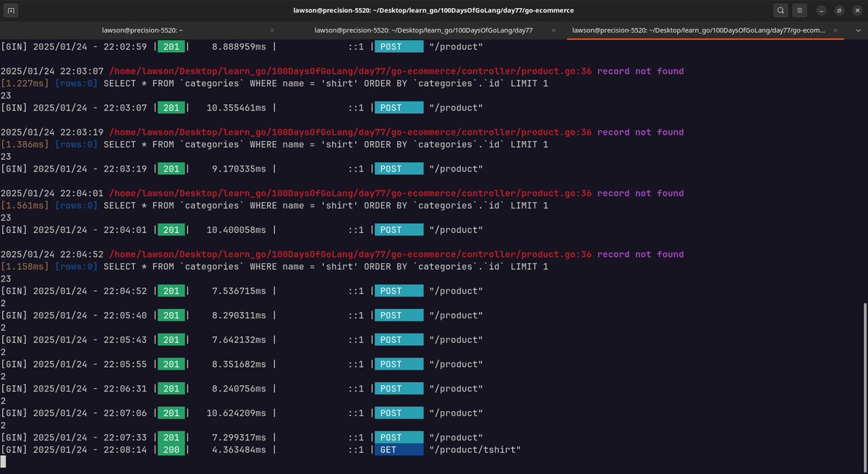The width and height of the screenshot is (868, 474).
Task: Click the vertical scrollbar thumb
Action: [864, 388]
